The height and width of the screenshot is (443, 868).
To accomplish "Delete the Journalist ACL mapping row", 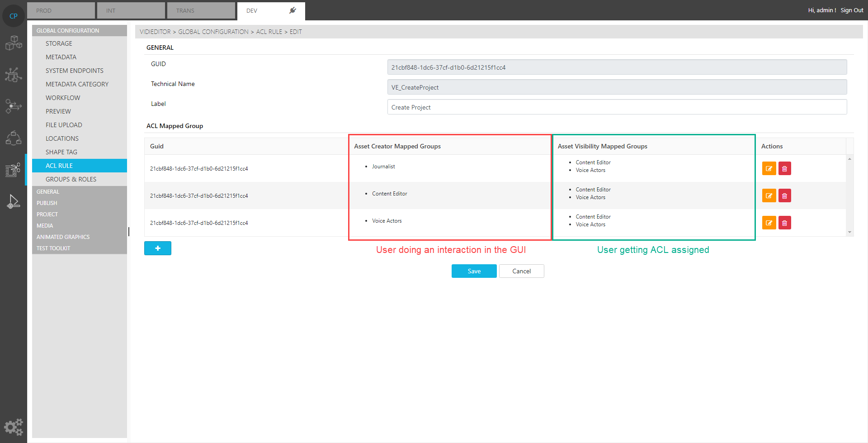I will click(x=784, y=168).
